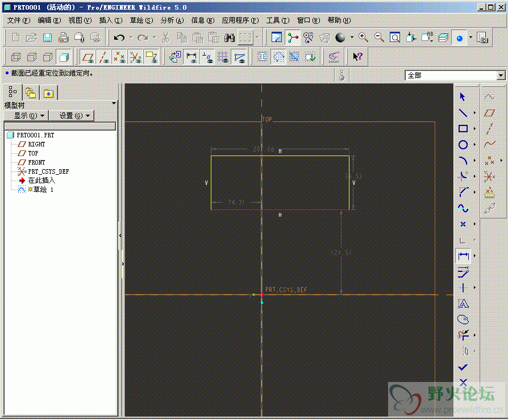Select the FRONT datum plane in tree
The width and height of the screenshot is (508, 420).
point(36,162)
